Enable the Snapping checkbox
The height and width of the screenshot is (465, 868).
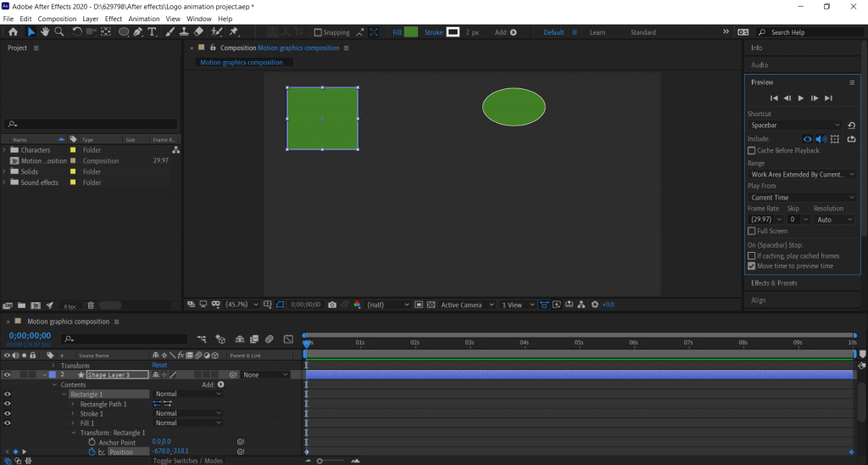tap(318, 32)
